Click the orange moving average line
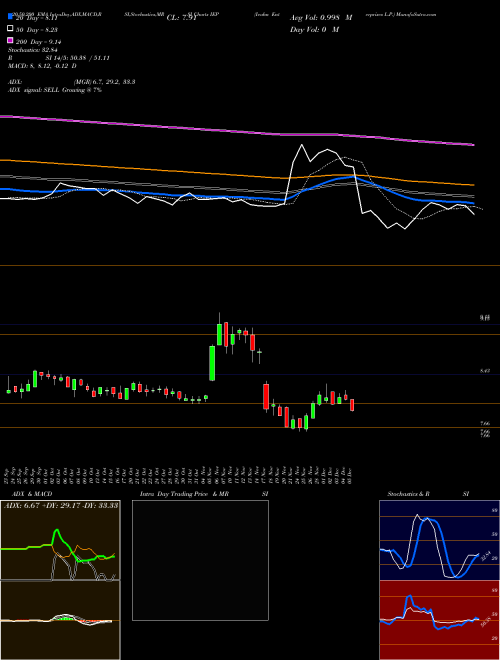Screen dimensions: 500x660 [x=236, y=174]
